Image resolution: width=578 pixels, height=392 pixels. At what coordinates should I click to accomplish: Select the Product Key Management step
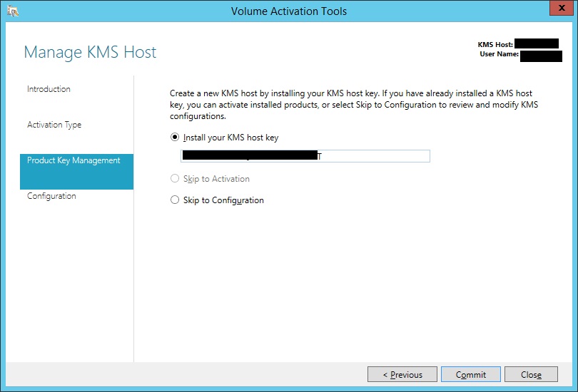[76, 172]
